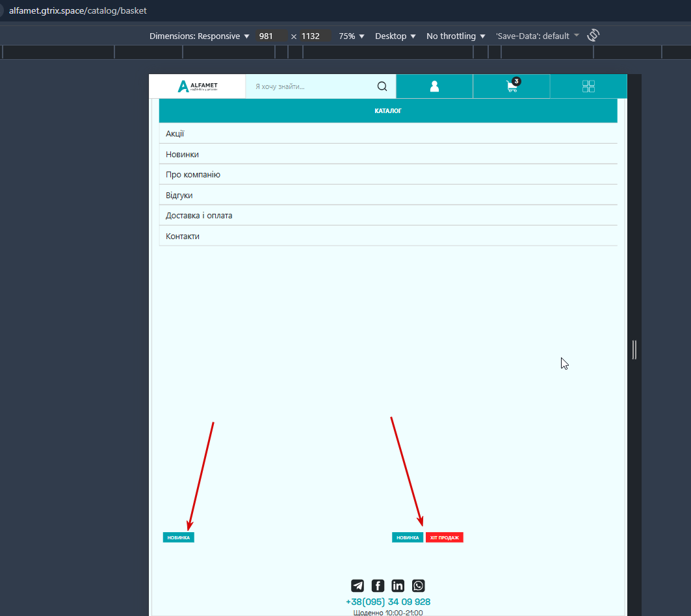Click the rotate device icon in DevTools

[593, 35]
